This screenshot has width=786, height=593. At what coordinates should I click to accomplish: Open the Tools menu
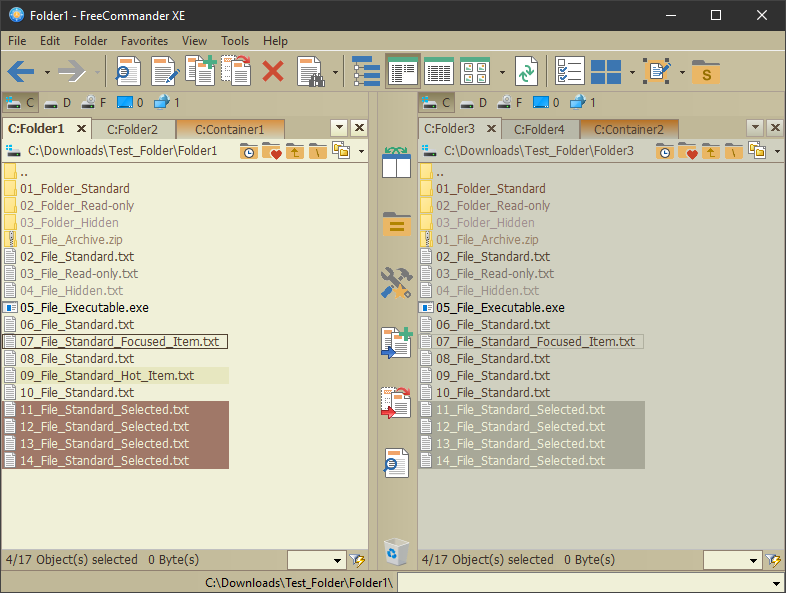[x=235, y=41]
